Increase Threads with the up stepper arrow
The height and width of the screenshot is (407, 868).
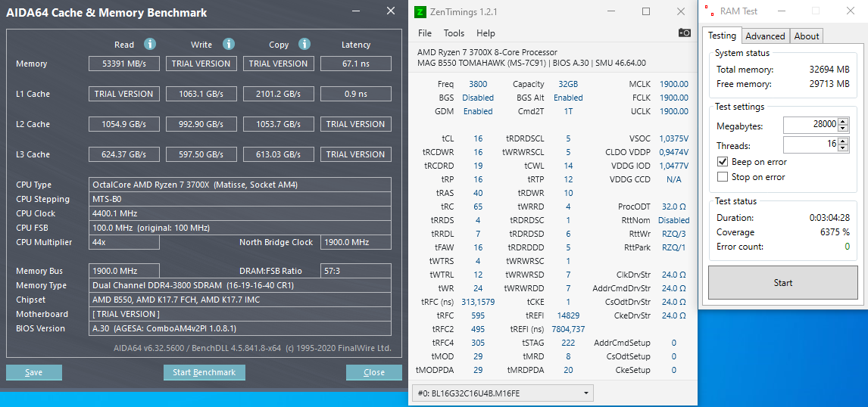pyautogui.click(x=842, y=142)
